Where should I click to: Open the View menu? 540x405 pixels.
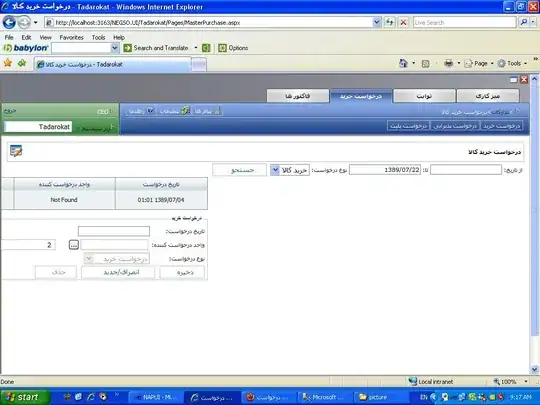coord(45,37)
